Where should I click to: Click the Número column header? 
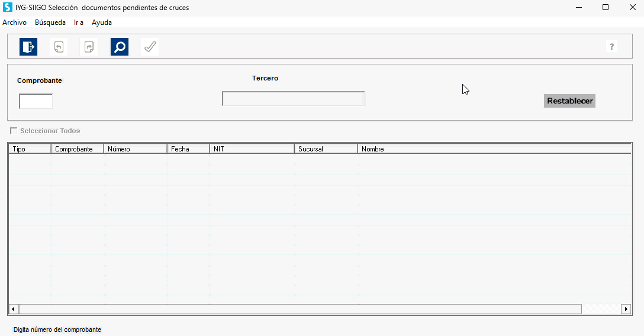coord(135,149)
